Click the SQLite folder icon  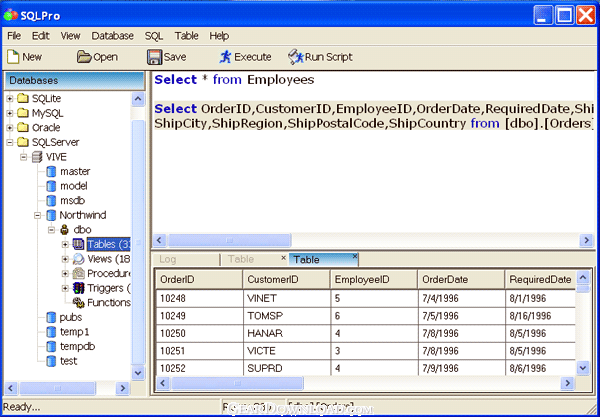(23, 98)
